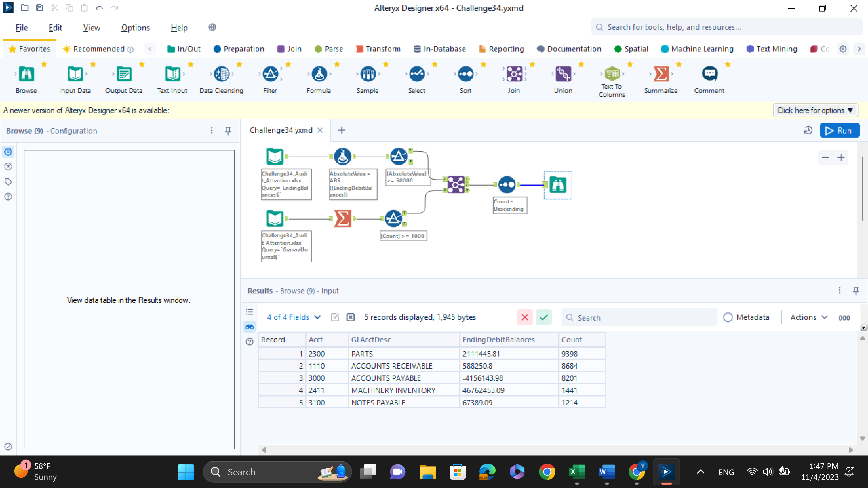Select the Union tool icon
The image size is (868, 488).
coord(563,74)
